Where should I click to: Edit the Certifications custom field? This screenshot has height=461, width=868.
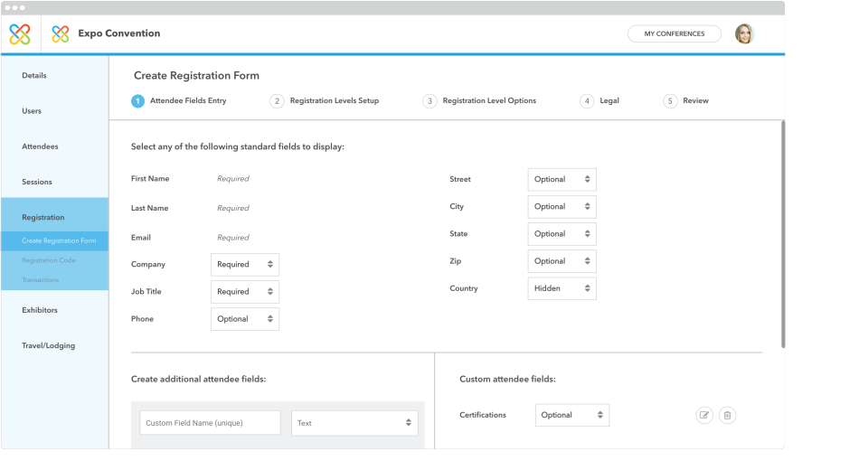pyautogui.click(x=704, y=416)
